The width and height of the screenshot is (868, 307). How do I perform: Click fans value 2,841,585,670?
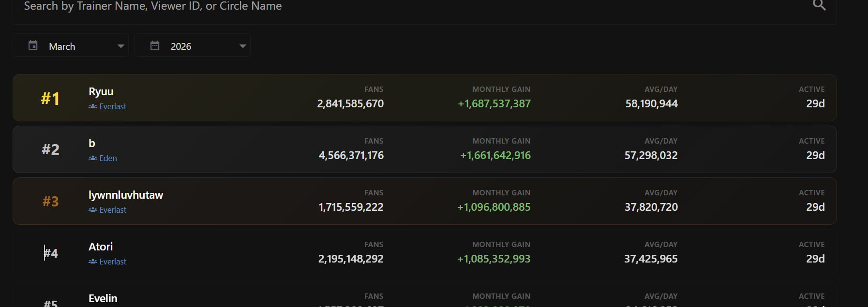350,103
